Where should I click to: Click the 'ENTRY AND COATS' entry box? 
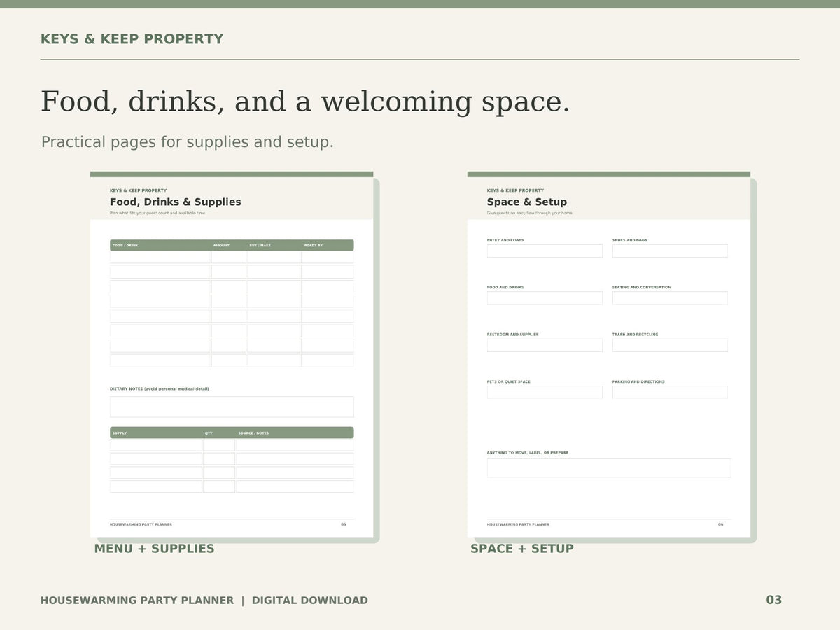tap(545, 251)
